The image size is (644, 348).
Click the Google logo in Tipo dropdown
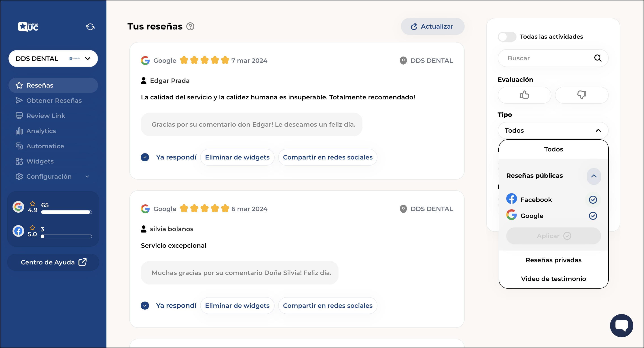[x=511, y=215]
